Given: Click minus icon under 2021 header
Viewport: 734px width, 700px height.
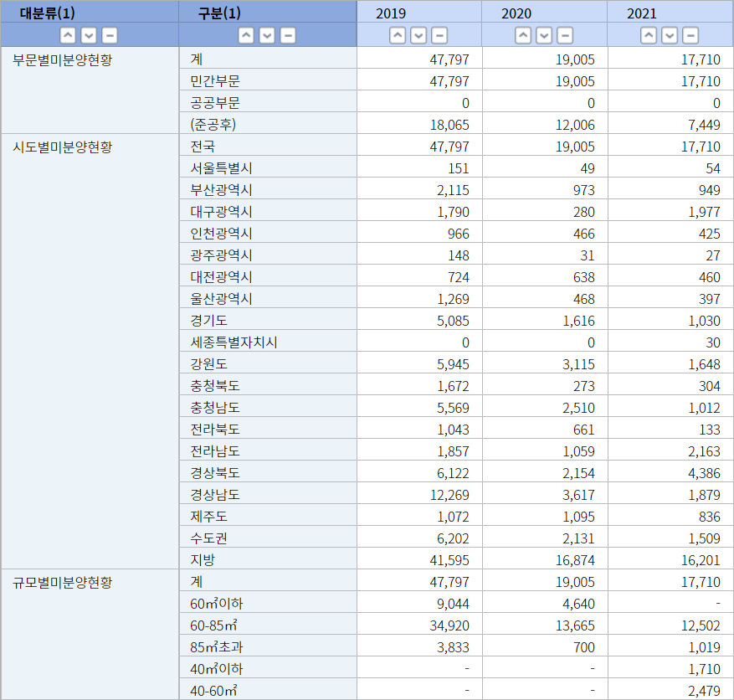Looking at the screenshot, I should tap(690, 35).
